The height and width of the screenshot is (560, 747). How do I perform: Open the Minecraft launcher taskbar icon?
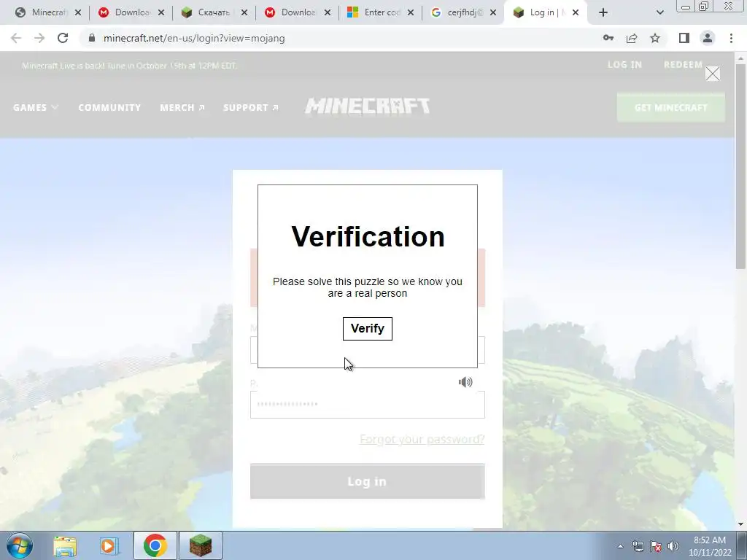coord(201,545)
